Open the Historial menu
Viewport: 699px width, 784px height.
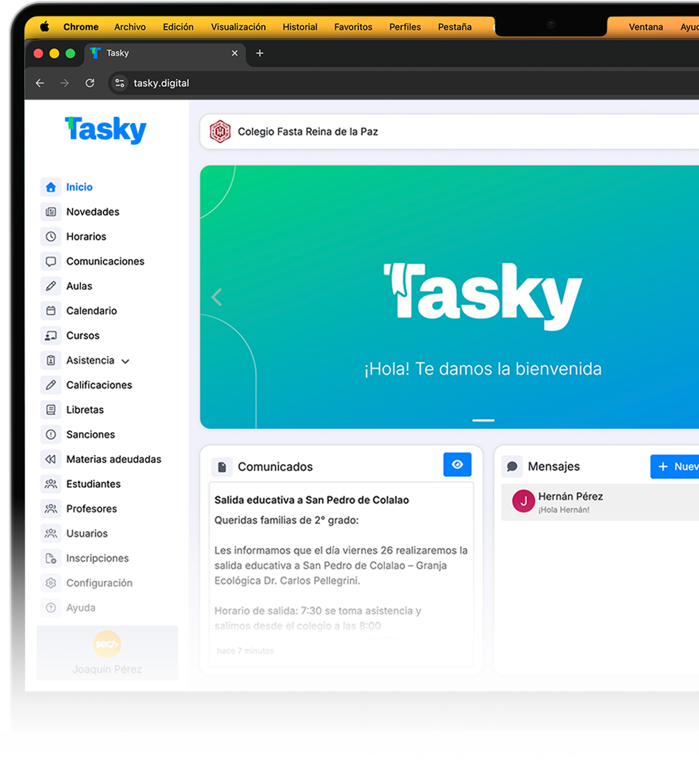(x=300, y=27)
